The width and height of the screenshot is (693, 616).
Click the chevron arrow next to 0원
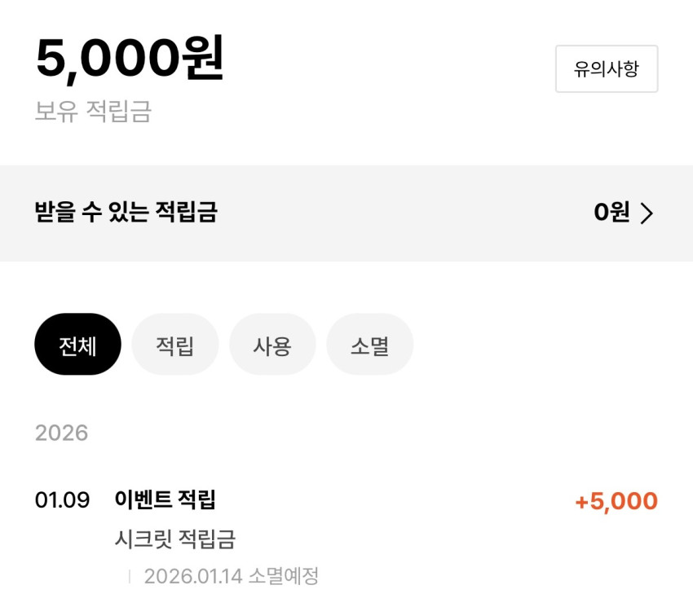(x=647, y=213)
